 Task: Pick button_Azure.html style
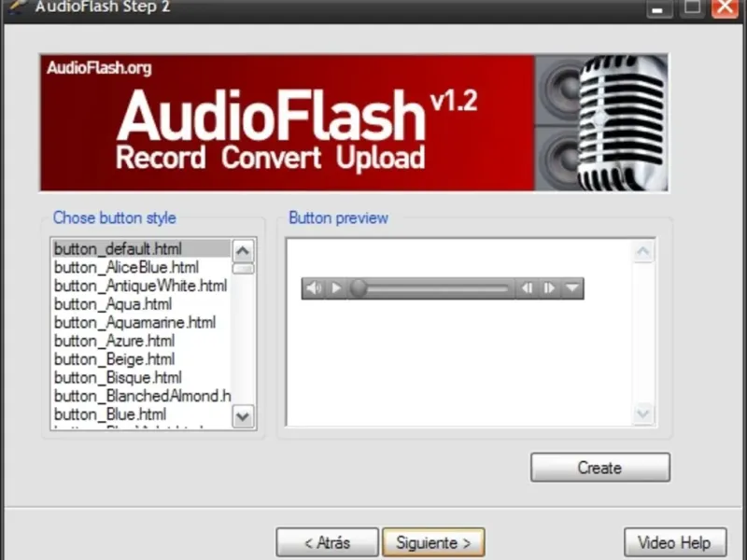pyautogui.click(x=141, y=341)
